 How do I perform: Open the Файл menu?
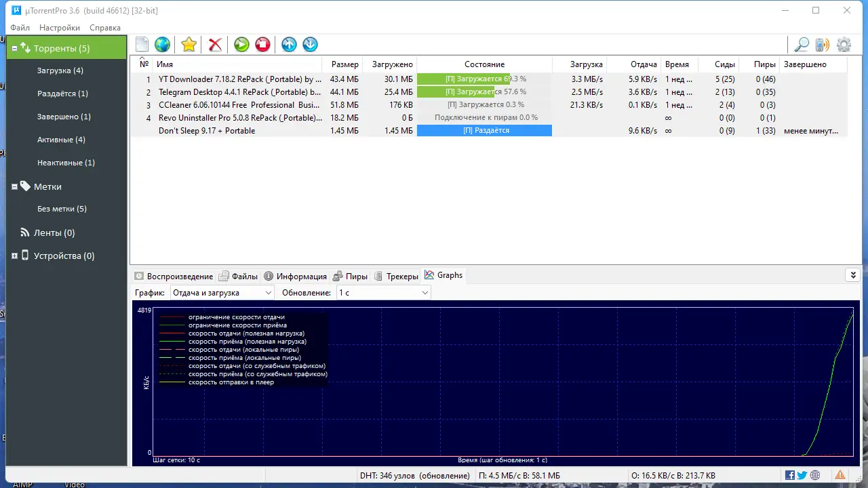click(x=20, y=28)
